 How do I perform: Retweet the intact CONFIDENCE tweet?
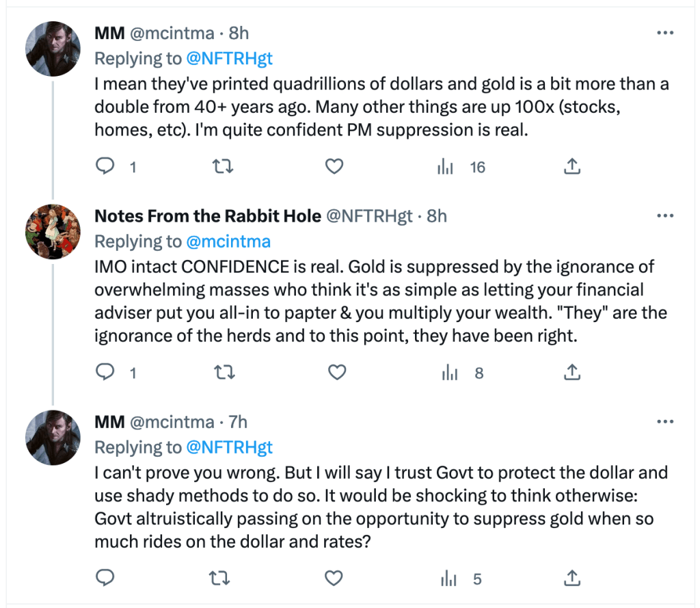click(219, 373)
